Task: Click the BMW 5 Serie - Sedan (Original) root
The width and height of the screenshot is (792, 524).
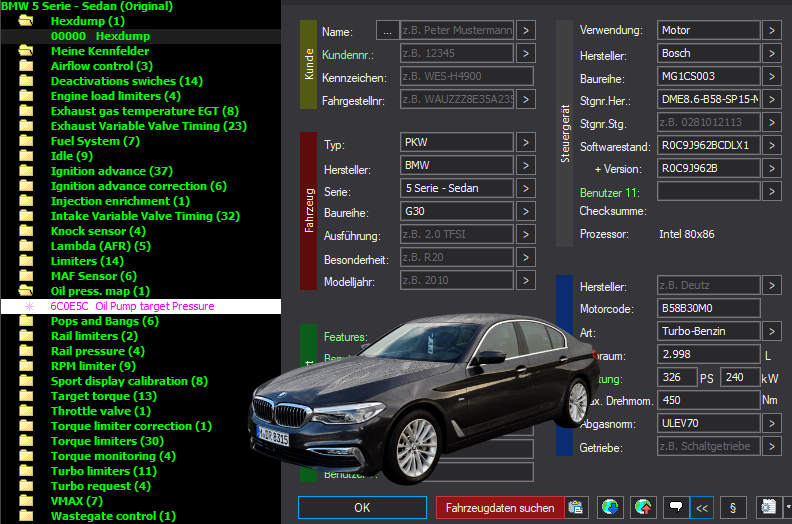Action: click(x=87, y=6)
